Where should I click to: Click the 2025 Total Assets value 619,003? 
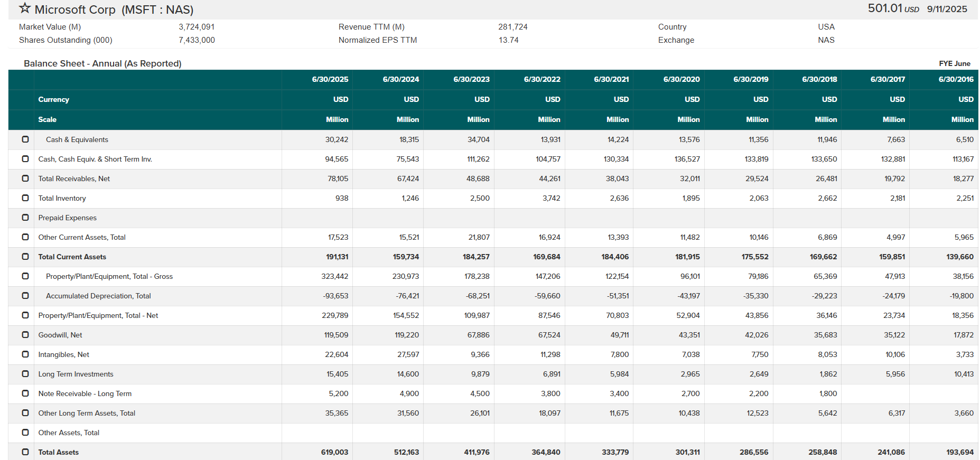click(x=334, y=452)
